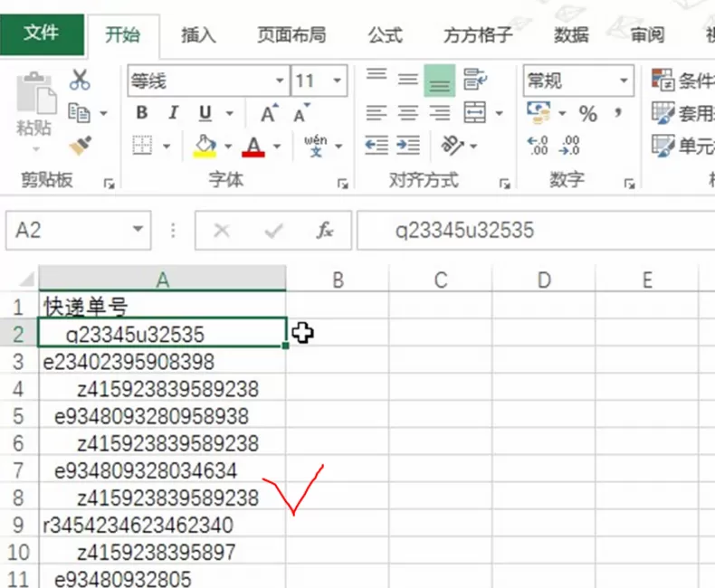Image resolution: width=715 pixels, height=588 pixels.
Task: Open Format as Table (套用)
Action: 682,113
